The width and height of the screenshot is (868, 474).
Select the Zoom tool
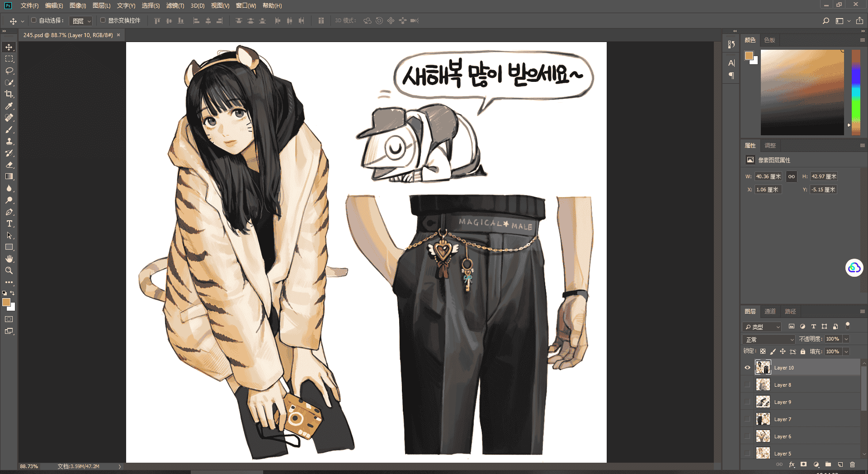pos(9,270)
